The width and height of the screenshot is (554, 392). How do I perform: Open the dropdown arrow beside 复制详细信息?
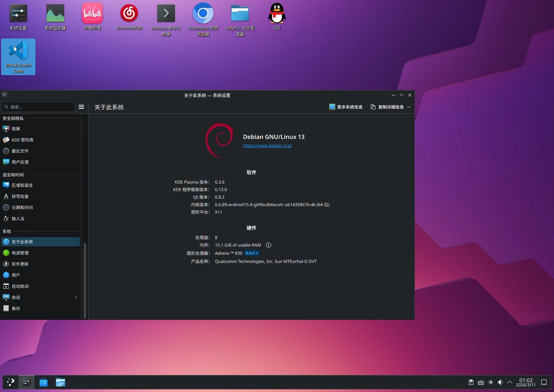[409, 107]
